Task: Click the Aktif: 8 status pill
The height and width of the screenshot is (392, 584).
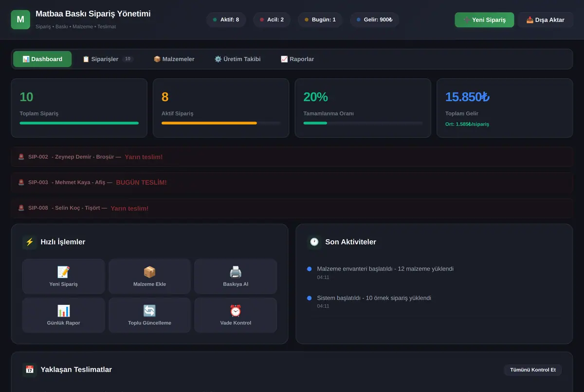Action: pos(226,20)
